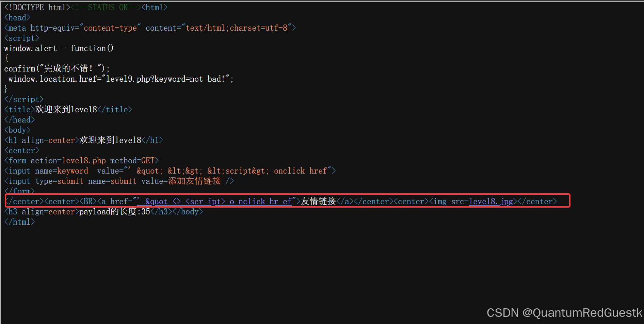Image resolution: width=644 pixels, height=324 pixels.
Task: Select the DOCTYPE html line
Action: (86, 7)
